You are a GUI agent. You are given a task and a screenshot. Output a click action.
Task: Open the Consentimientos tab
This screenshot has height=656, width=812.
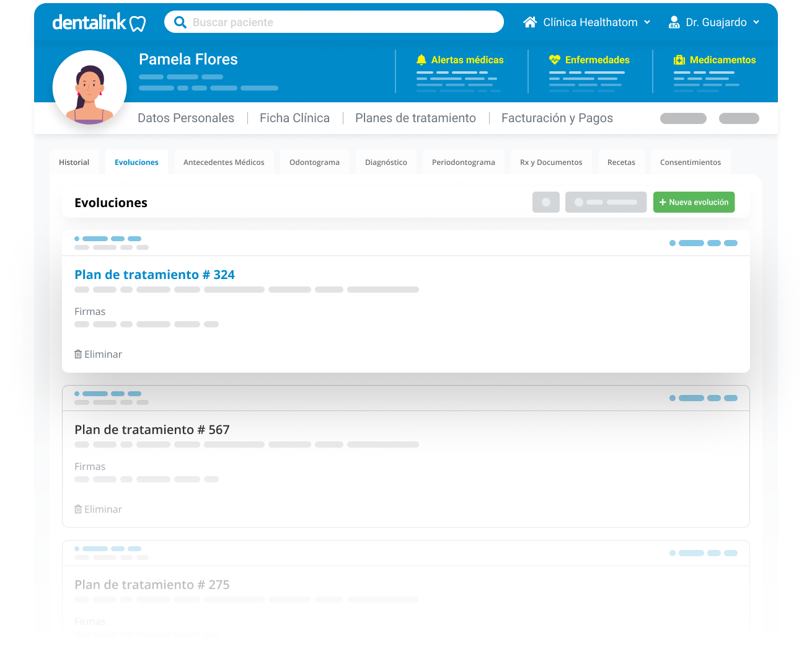coord(691,162)
